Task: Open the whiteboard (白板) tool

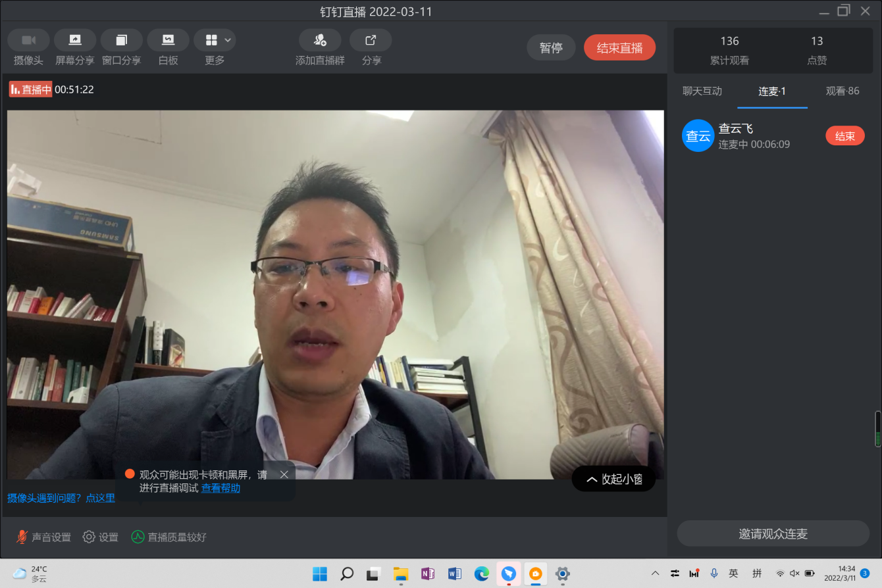Action: click(x=168, y=40)
